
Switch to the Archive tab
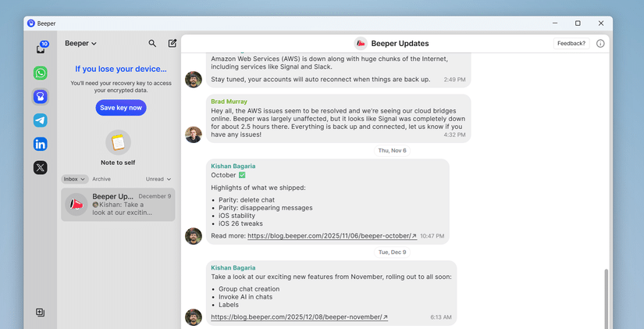tap(101, 179)
